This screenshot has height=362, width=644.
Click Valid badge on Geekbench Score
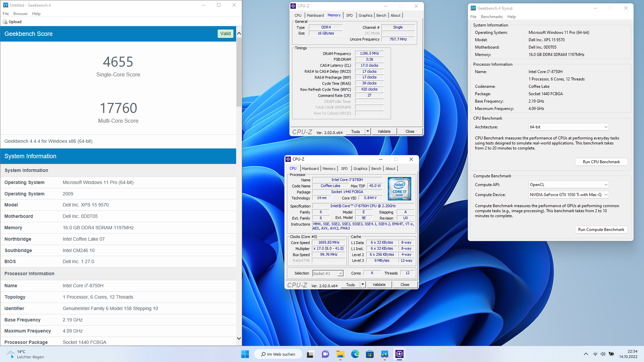(x=225, y=34)
